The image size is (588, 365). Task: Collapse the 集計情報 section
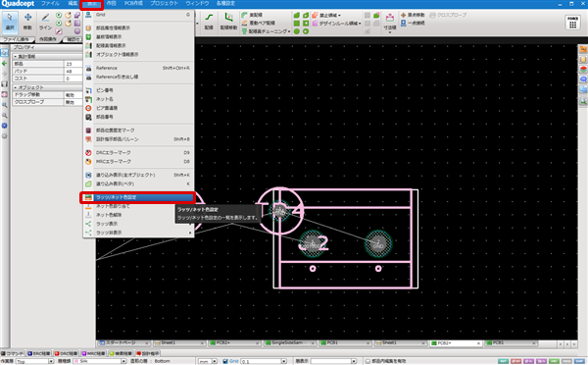pos(16,56)
